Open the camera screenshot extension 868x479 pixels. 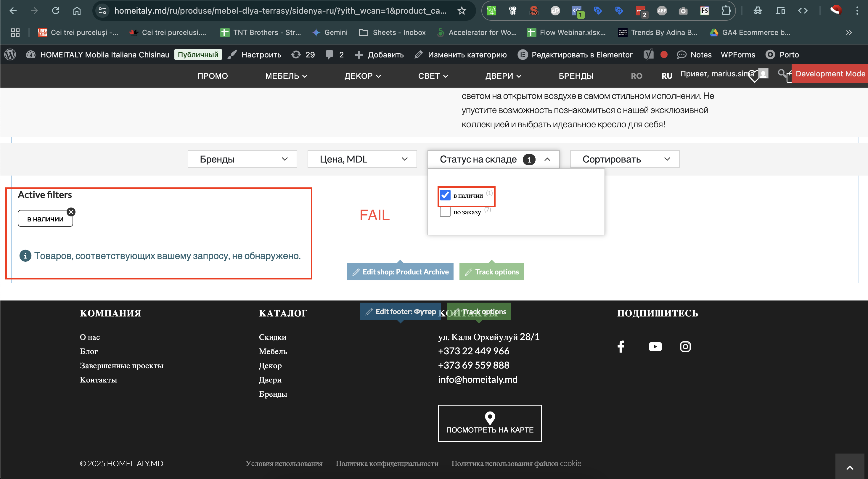683,11
